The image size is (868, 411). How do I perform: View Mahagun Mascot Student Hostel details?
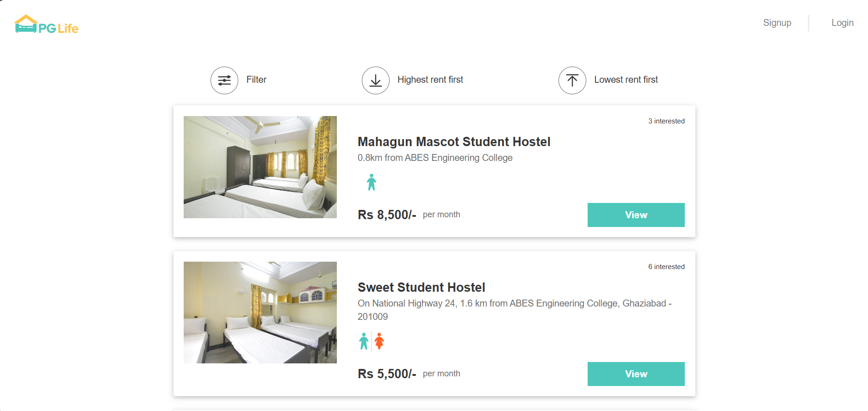click(636, 215)
